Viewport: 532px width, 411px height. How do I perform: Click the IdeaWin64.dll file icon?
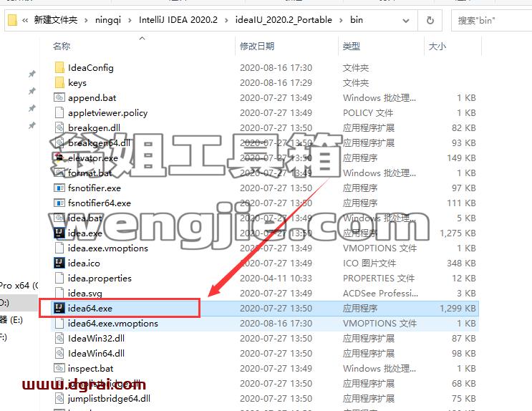coord(59,353)
